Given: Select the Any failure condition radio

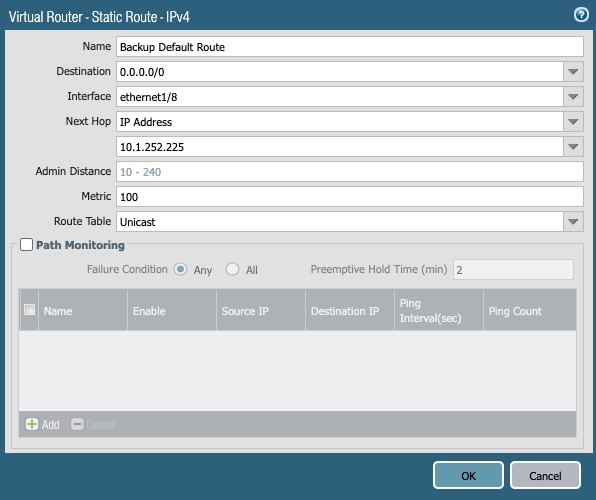Looking at the screenshot, I should pos(180,269).
